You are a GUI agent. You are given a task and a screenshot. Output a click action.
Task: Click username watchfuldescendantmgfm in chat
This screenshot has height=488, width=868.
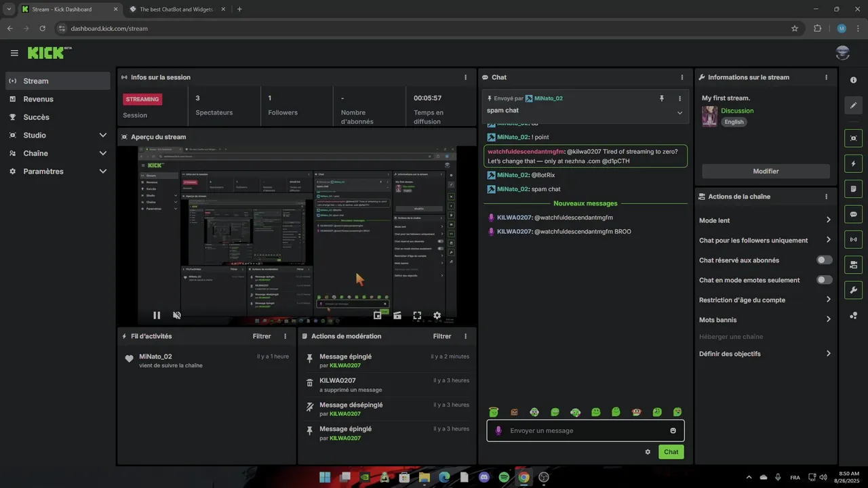point(526,152)
